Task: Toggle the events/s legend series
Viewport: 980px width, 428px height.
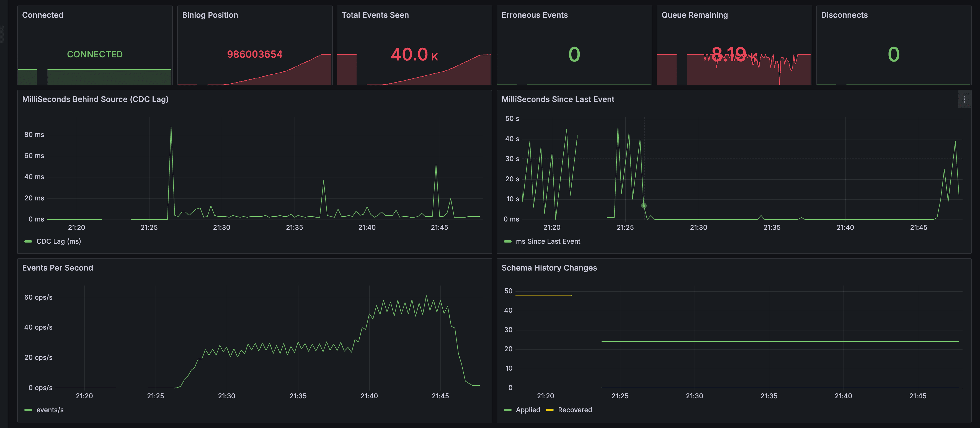Action: [x=50, y=410]
